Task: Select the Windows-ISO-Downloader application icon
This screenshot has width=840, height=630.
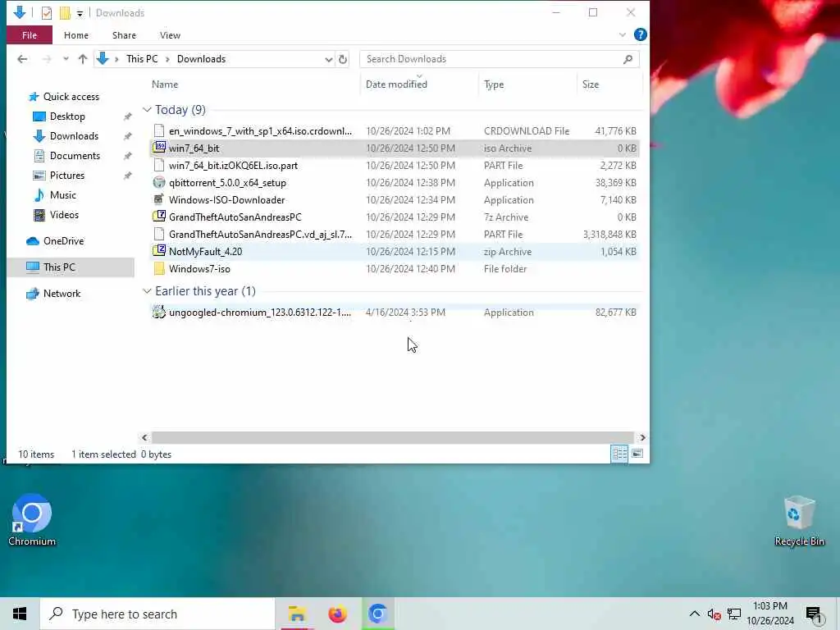Action: pos(159,199)
